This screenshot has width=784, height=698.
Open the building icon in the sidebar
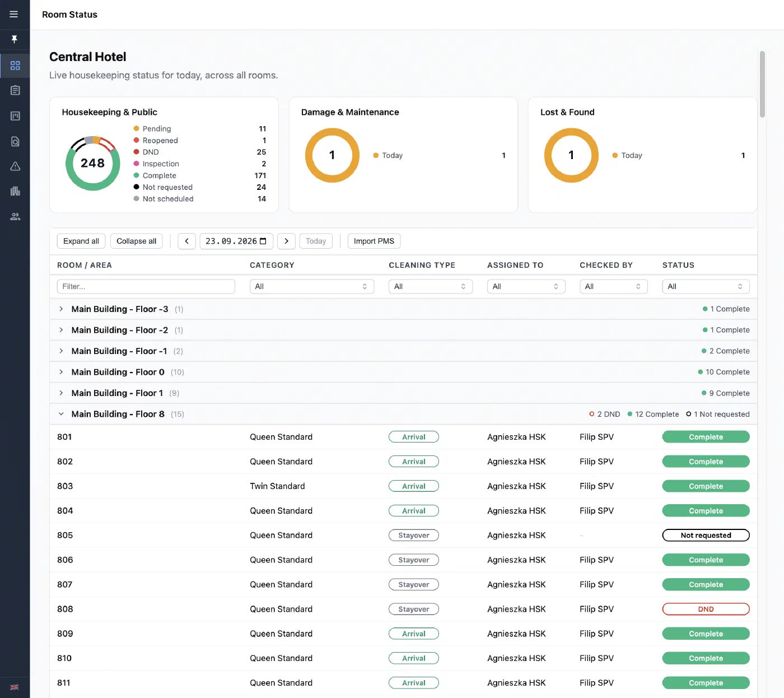tap(15, 191)
